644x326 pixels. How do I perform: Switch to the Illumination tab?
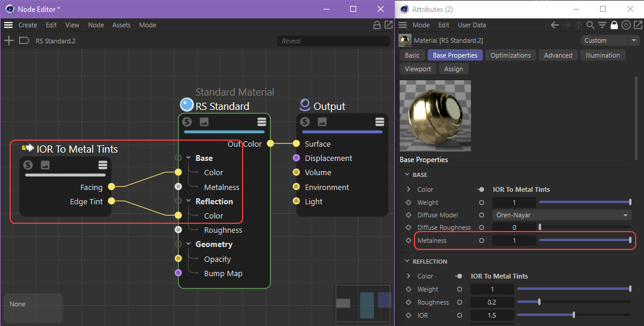(x=602, y=55)
